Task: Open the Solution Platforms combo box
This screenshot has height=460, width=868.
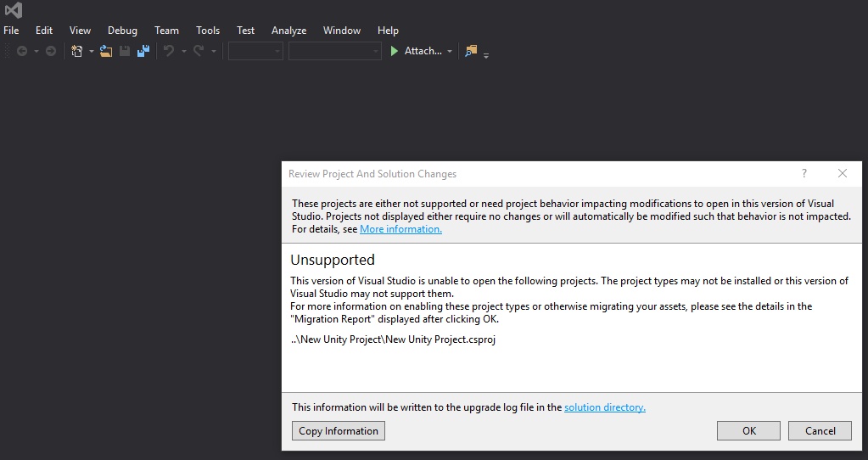Action: [335, 51]
